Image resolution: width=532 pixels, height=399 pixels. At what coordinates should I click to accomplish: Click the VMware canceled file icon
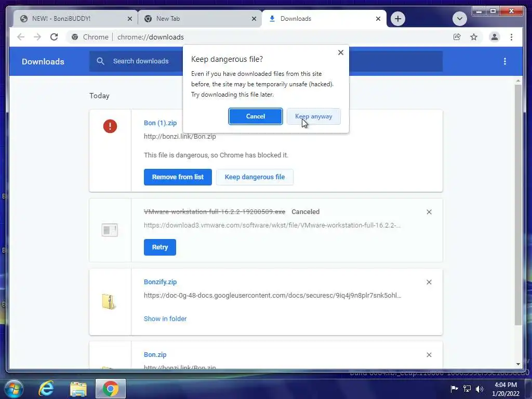coord(110,230)
